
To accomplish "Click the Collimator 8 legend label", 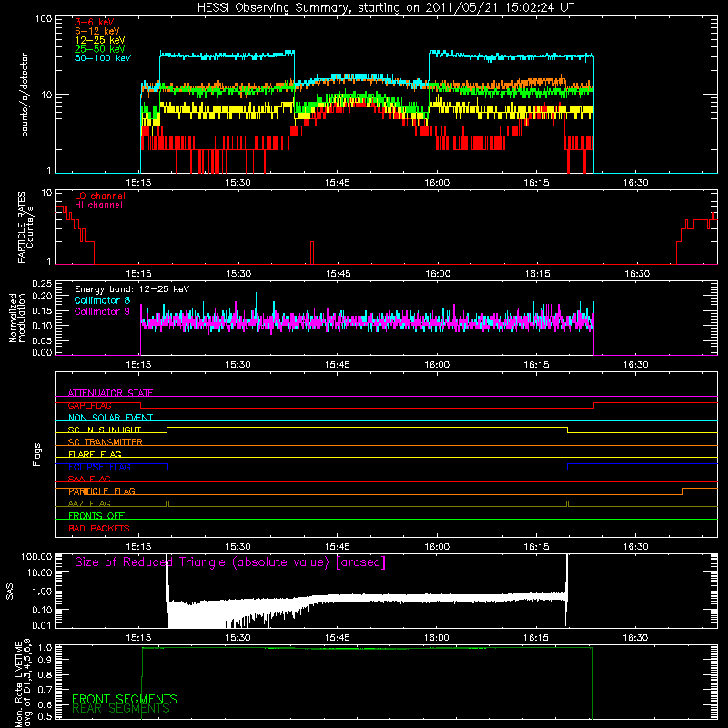I will pos(102,300).
